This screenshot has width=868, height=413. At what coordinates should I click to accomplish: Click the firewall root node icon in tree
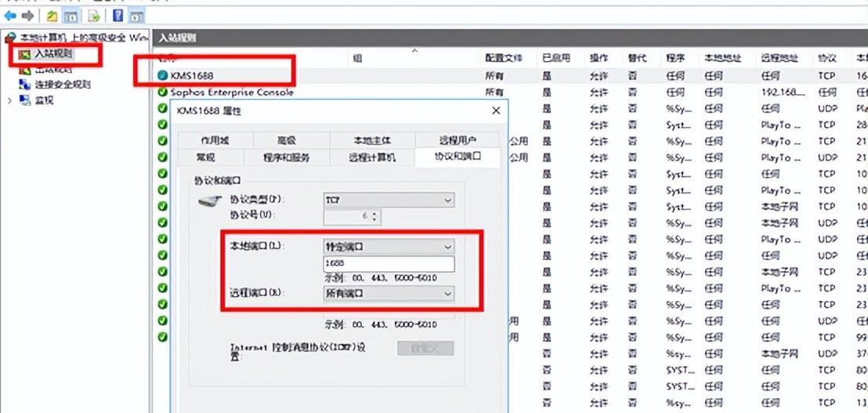[x=9, y=38]
